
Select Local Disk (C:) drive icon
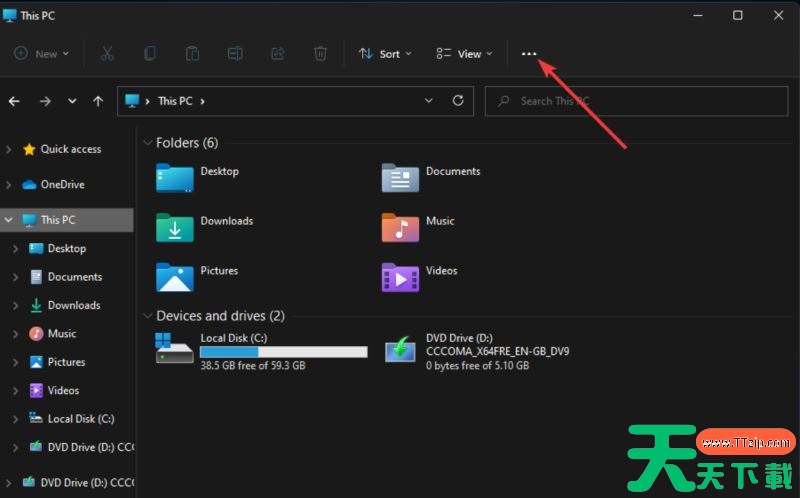pyautogui.click(x=174, y=348)
